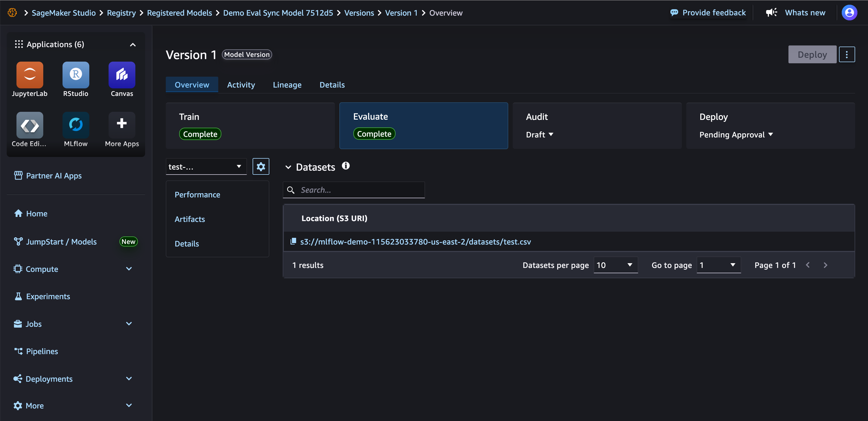The width and height of the screenshot is (868, 421).
Task: Select the Overview tab
Action: pyautogui.click(x=192, y=85)
